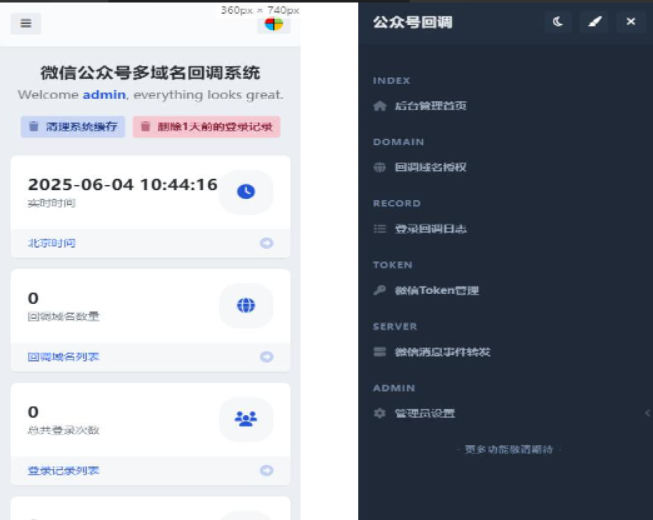Viewport: 653px width, 520px height.
Task: Click the DOMAIN section header
Action: pos(399,142)
